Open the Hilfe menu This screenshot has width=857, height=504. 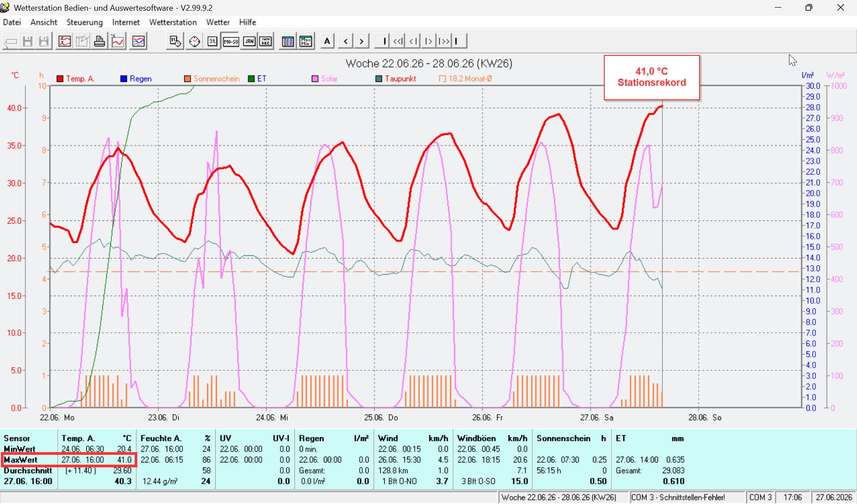247,22
